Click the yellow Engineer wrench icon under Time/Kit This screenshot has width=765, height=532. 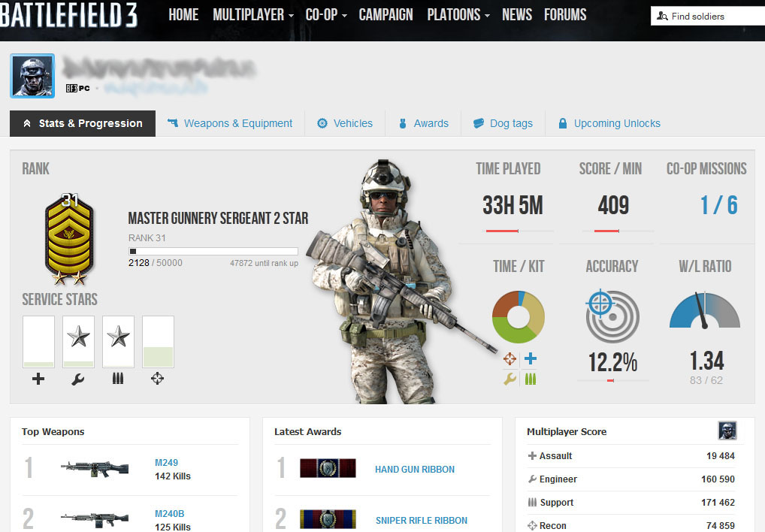click(509, 379)
